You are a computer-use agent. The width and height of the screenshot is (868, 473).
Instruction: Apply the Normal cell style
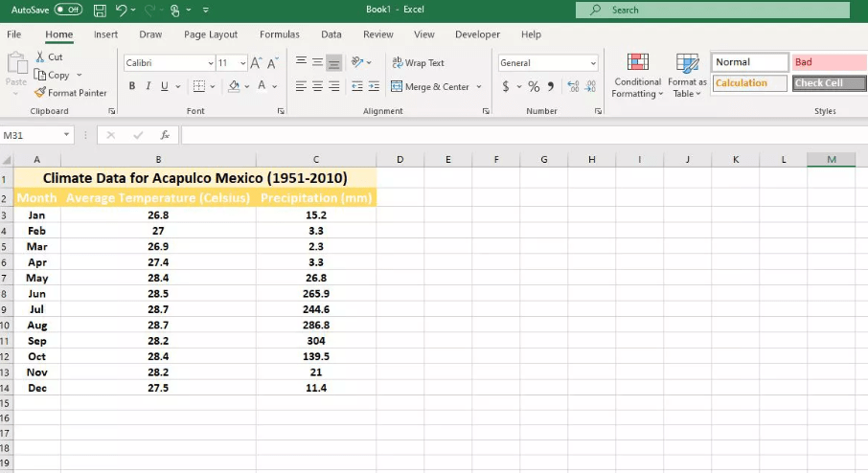749,62
